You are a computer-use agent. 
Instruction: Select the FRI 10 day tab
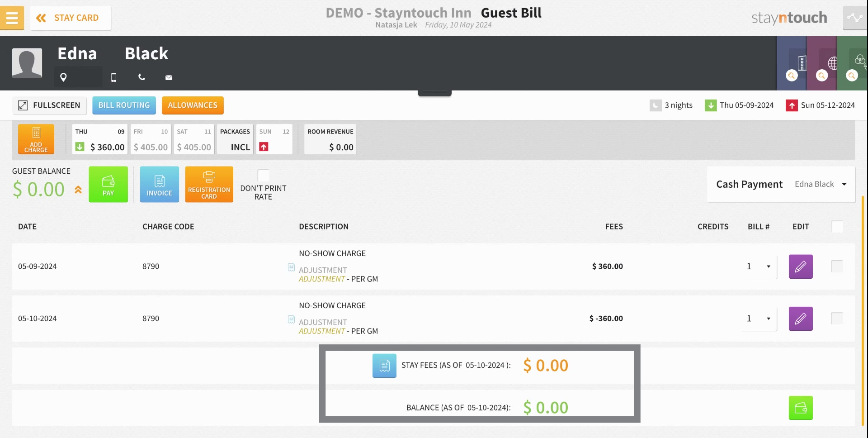[151, 139]
